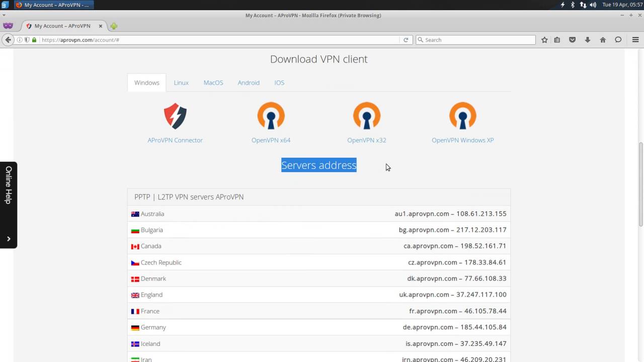This screenshot has width=644, height=362.
Task: Click the Czech Republic row label
Action: 161,262
